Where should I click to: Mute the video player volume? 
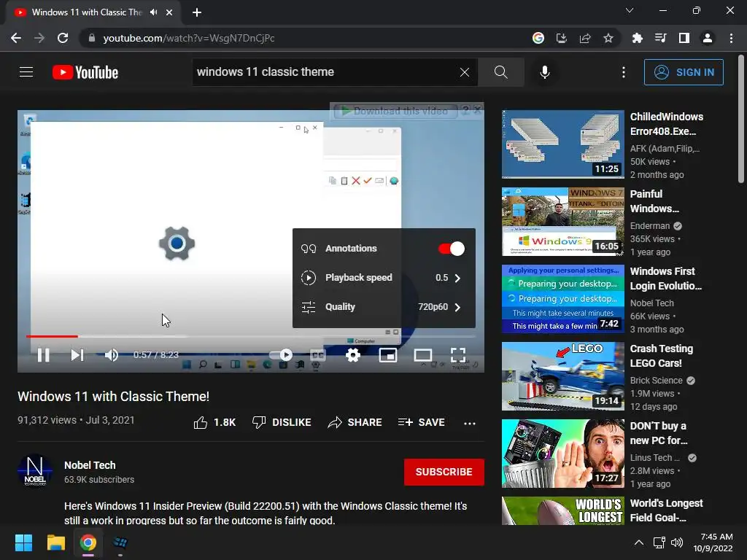click(111, 355)
